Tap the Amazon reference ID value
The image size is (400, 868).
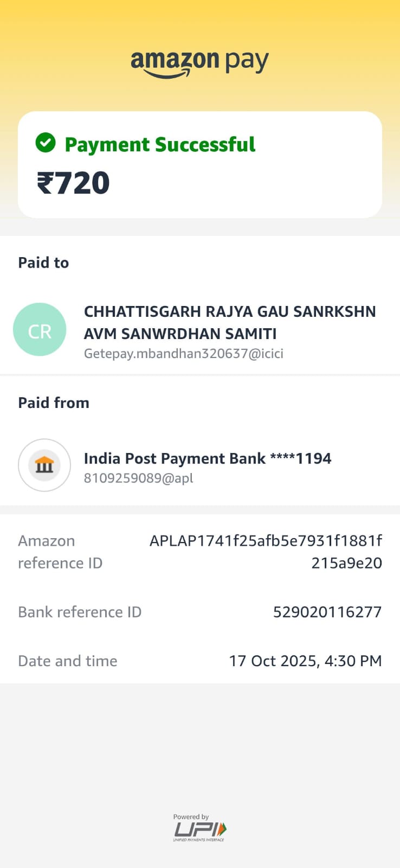[x=266, y=551]
